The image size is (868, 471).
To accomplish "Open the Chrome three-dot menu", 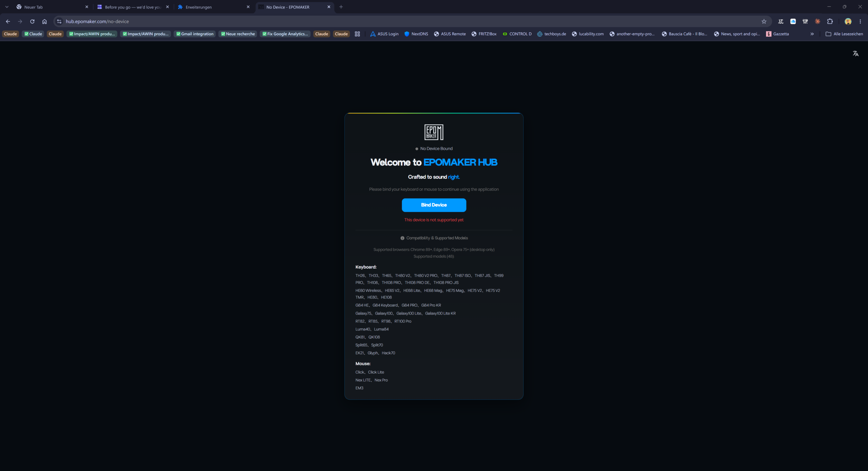I will tap(860, 21).
